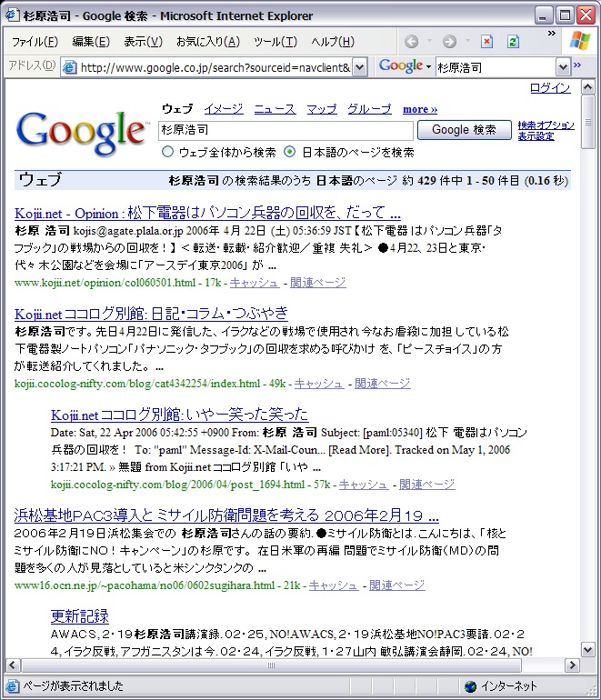Screen dimensions: 601x700
Task: Click the ページが表示されました status text
Action: [74, 686]
